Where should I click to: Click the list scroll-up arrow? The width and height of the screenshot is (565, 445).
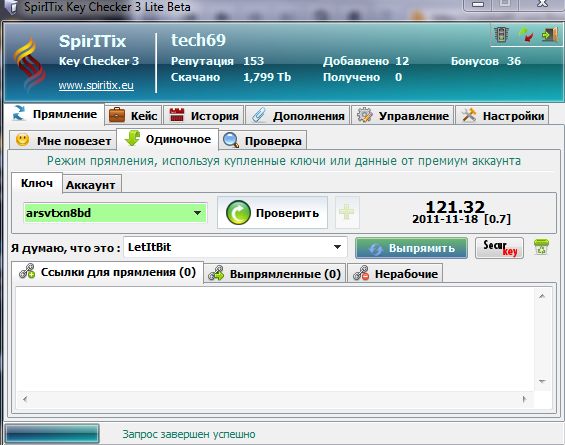coord(542,296)
